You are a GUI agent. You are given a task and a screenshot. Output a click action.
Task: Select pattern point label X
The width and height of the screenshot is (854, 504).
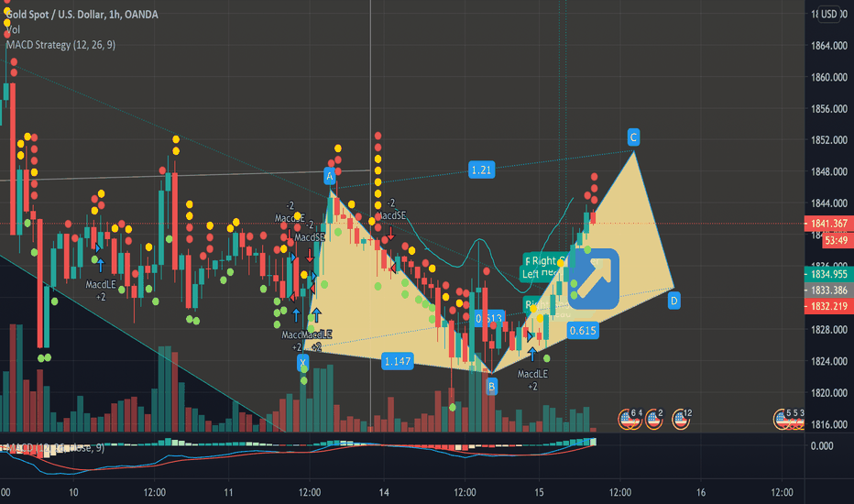pyautogui.click(x=302, y=362)
